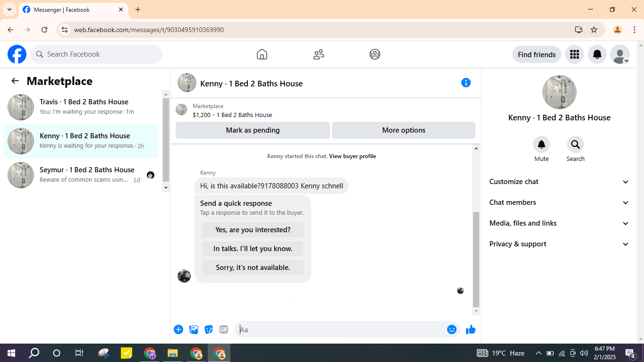
Task: Open Chrome profile avatar in toolbar
Action: (618, 30)
